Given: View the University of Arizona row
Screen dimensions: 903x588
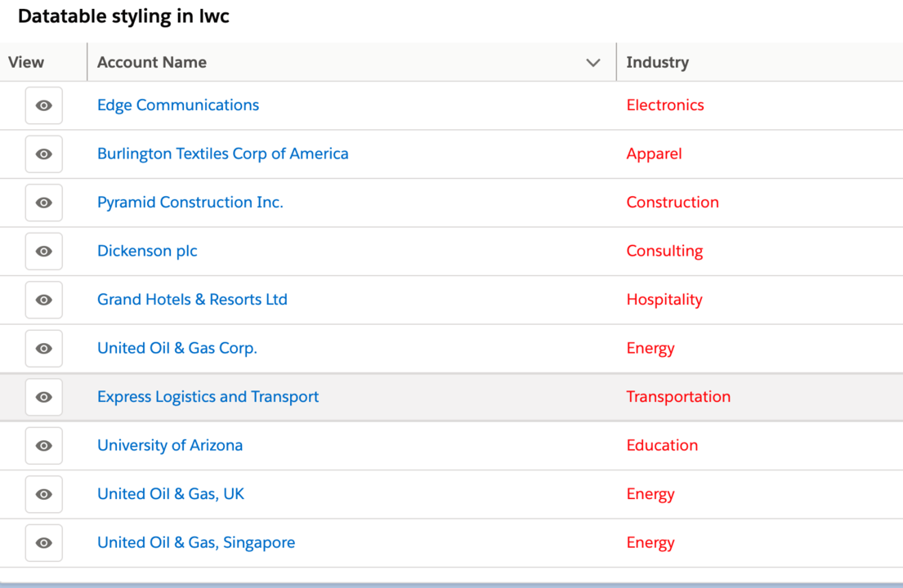Looking at the screenshot, I should (44, 446).
